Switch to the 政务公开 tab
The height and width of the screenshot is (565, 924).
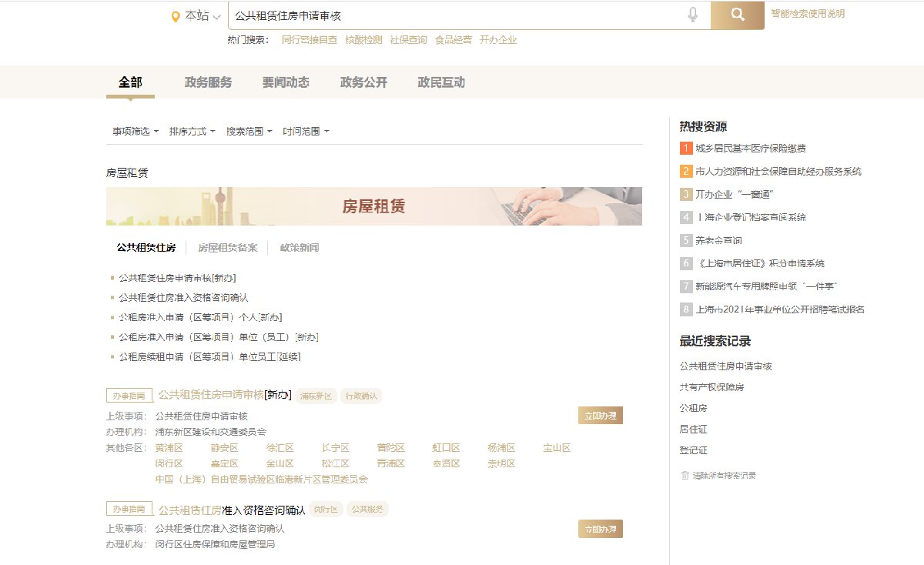point(363,82)
